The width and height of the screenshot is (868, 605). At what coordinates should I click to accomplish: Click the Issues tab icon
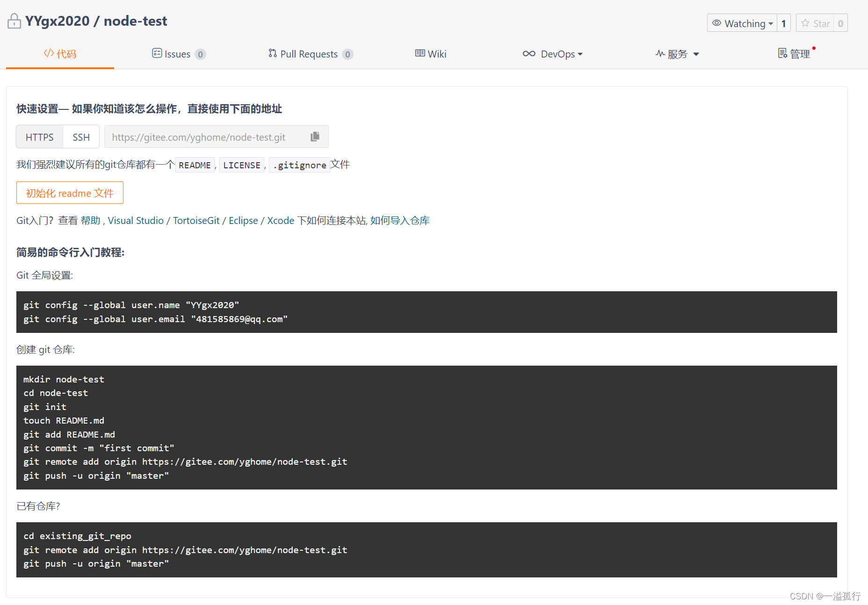click(x=157, y=53)
